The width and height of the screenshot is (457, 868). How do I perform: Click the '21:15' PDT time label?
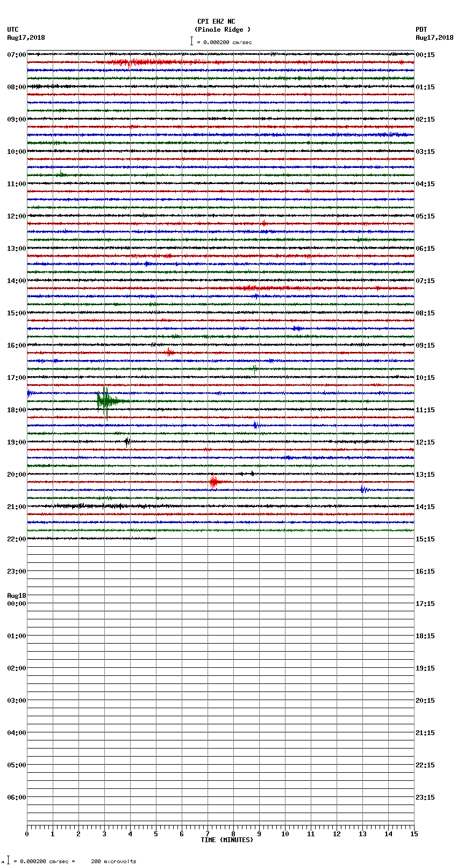pos(425,733)
